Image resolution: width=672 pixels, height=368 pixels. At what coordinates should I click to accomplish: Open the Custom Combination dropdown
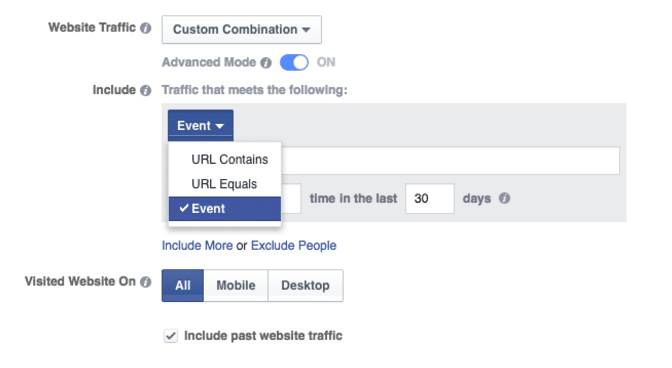tap(242, 30)
